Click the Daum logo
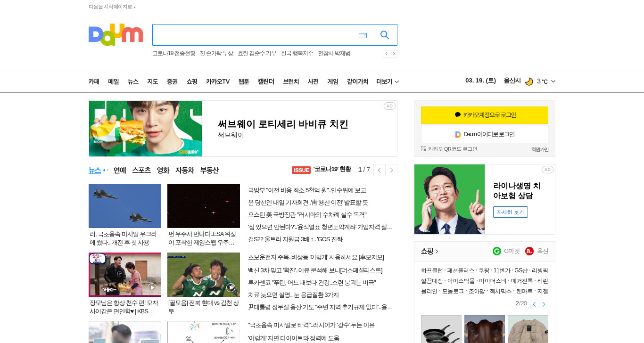Screen dimensions: 644x343 coord(116,34)
